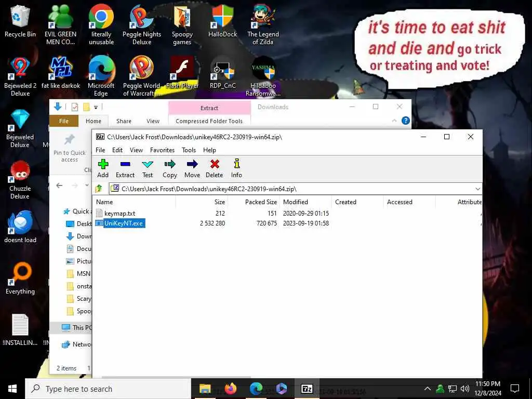Switch to View tab in Explorer window
This screenshot has height=399, width=532.
tap(153, 121)
